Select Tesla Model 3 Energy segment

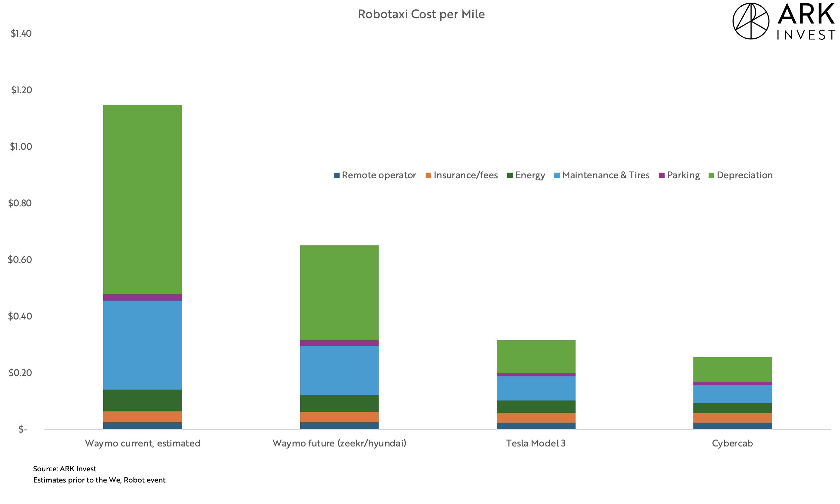536,407
